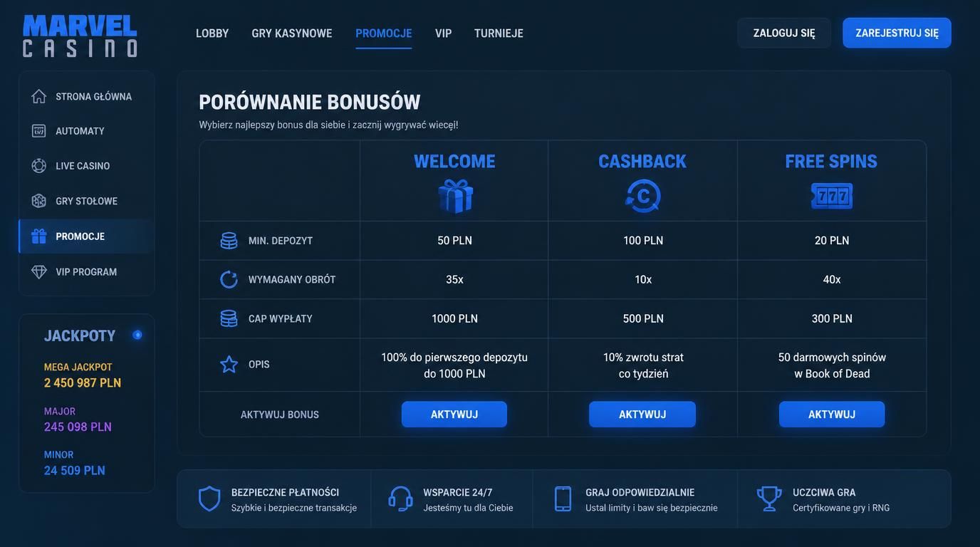Click the slot machine icon beside Automaty
Screen dimensions: 980x547
coord(39,131)
